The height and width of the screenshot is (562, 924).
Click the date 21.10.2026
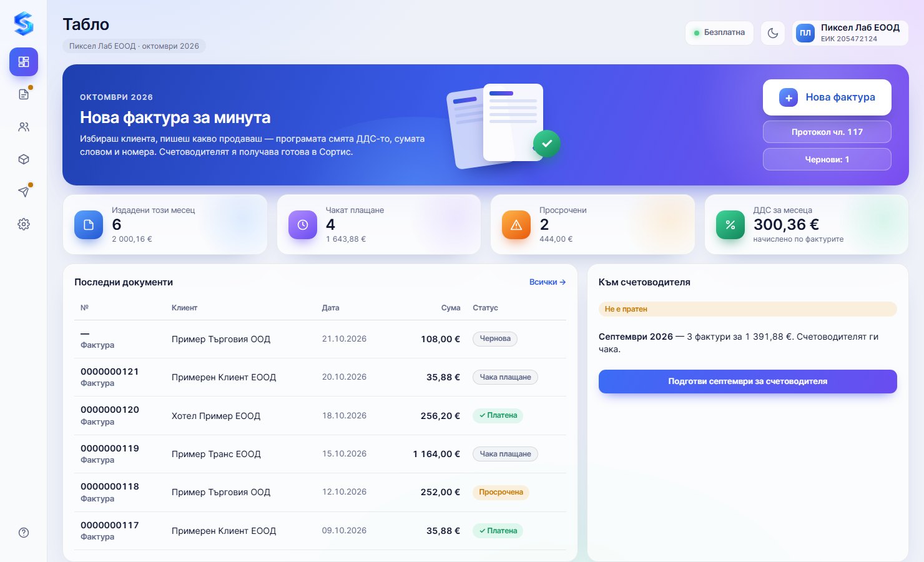coord(344,339)
